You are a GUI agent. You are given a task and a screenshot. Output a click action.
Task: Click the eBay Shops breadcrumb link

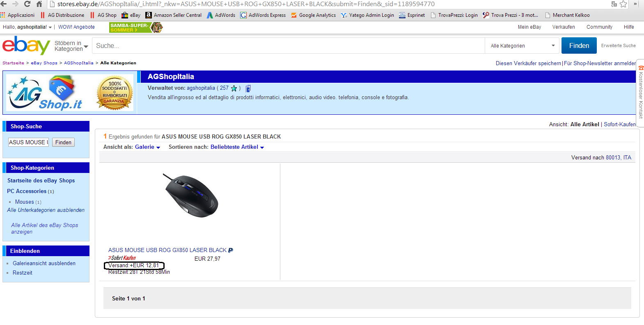pyautogui.click(x=44, y=63)
